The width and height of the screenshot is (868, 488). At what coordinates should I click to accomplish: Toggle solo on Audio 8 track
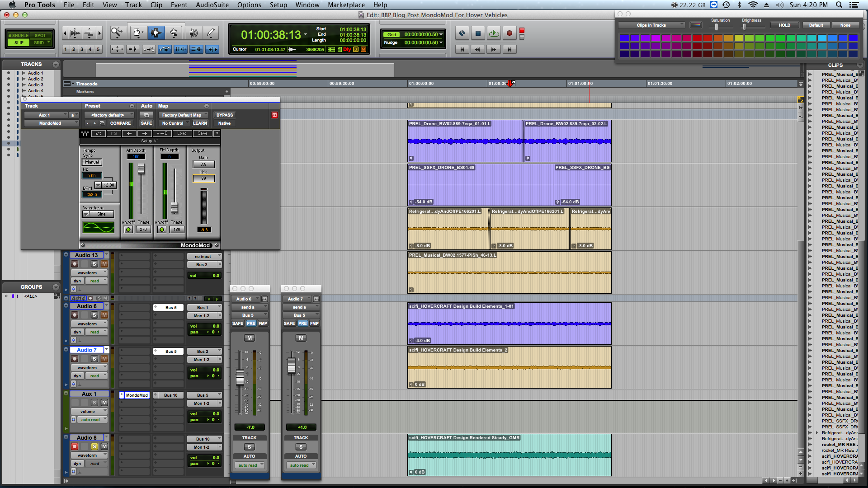pyautogui.click(x=94, y=446)
